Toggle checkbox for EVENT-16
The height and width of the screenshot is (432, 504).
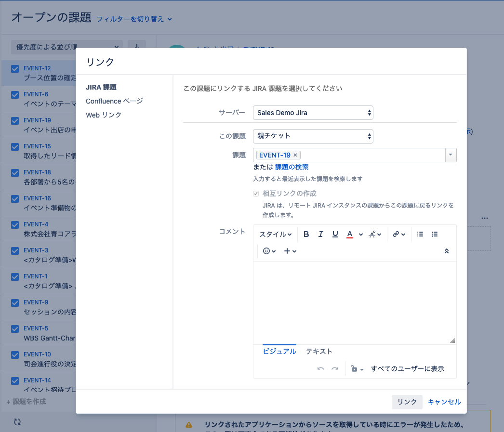15,199
